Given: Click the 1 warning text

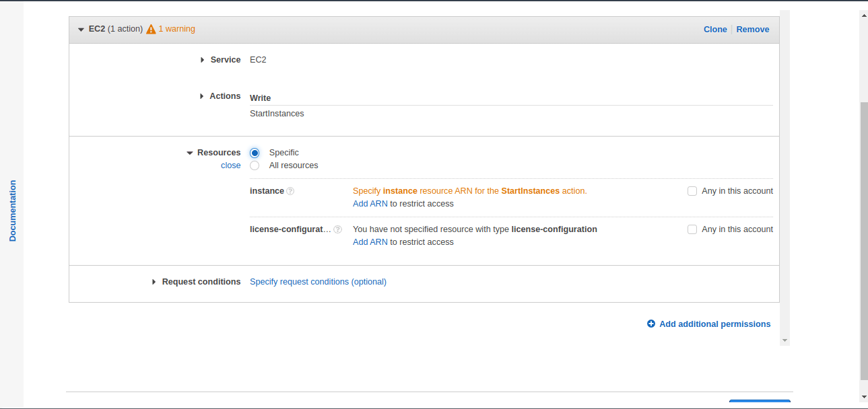Looking at the screenshot, I should point(176,29).
